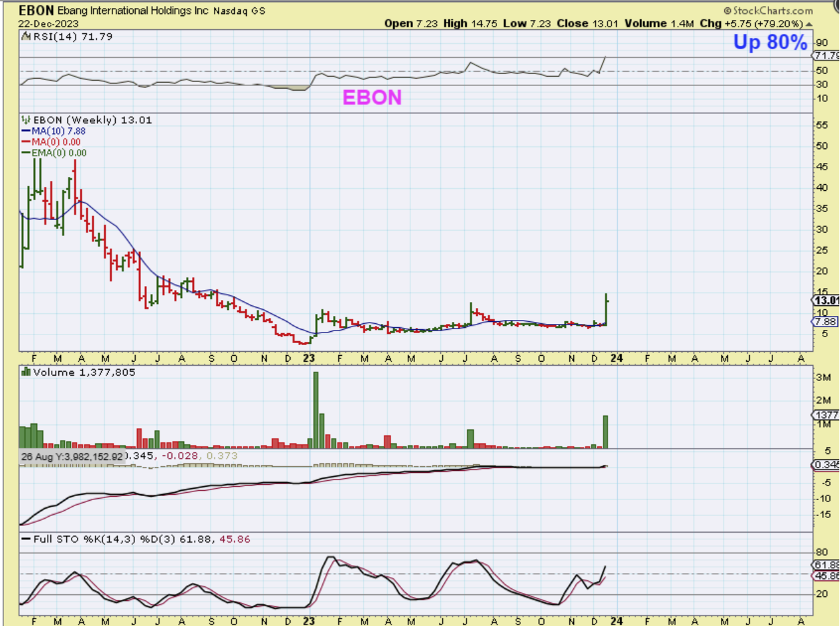Click the black Full STO legend line
The height and width of the screenshot is (626, 840).
26,540
